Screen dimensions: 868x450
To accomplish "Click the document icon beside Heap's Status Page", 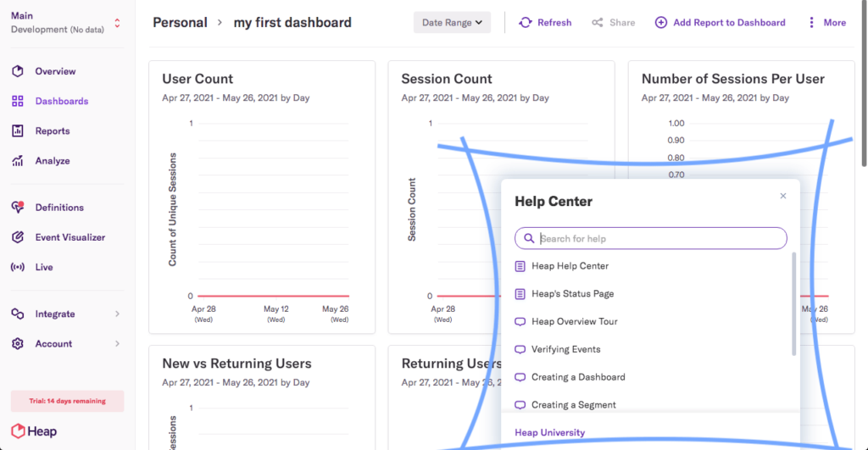I will click(520, 294).
